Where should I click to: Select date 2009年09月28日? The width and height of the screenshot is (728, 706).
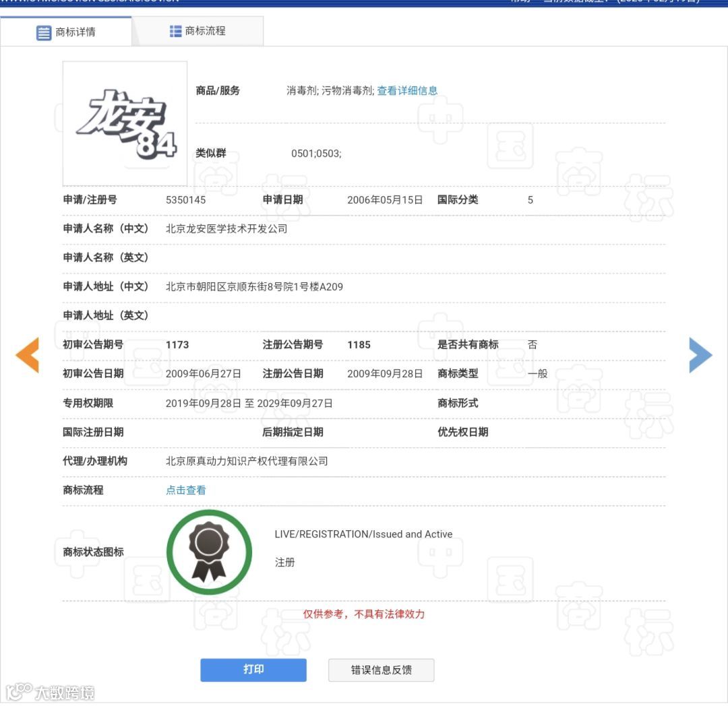click(385, 373)
